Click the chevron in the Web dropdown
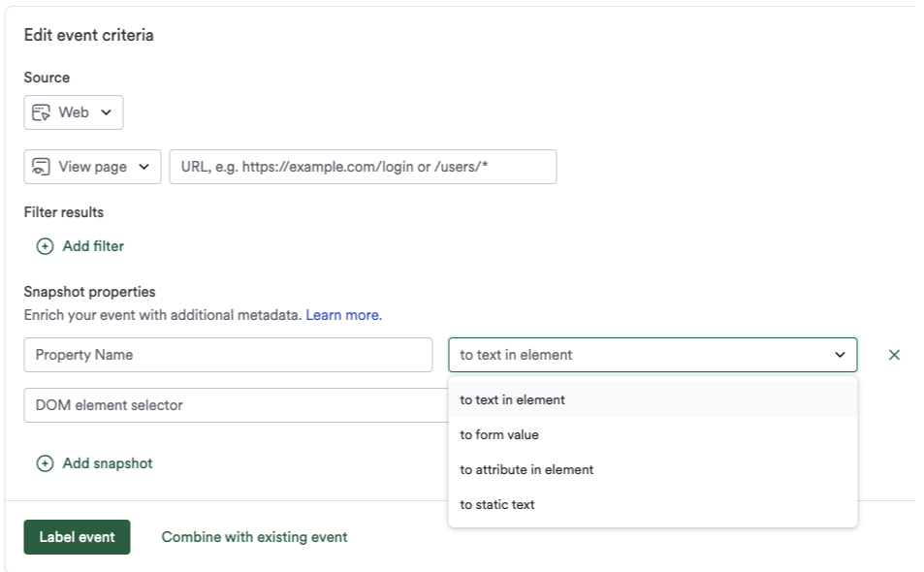Image resolution: width=924 pixels, height=572 pixels. [x=106, y=112]
